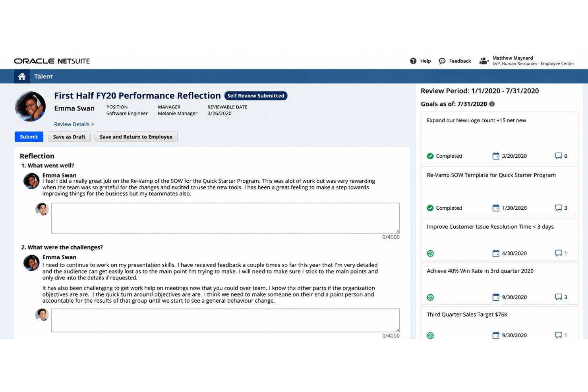Click manager comment box under challenges question
This screenshot has width=588, height=392.
coord(225,320)
